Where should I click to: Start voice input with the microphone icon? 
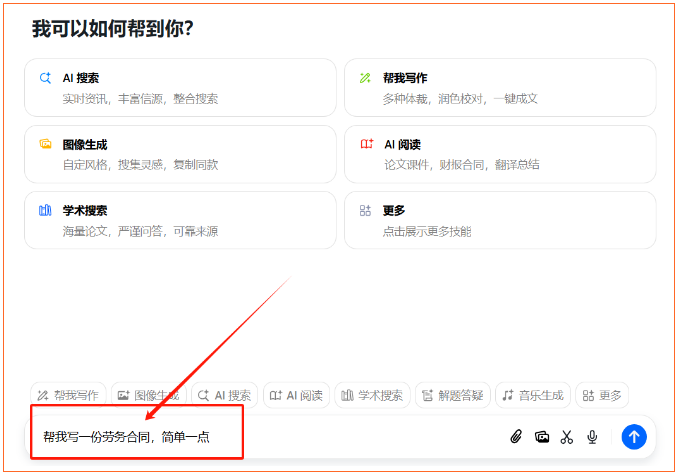592,437
